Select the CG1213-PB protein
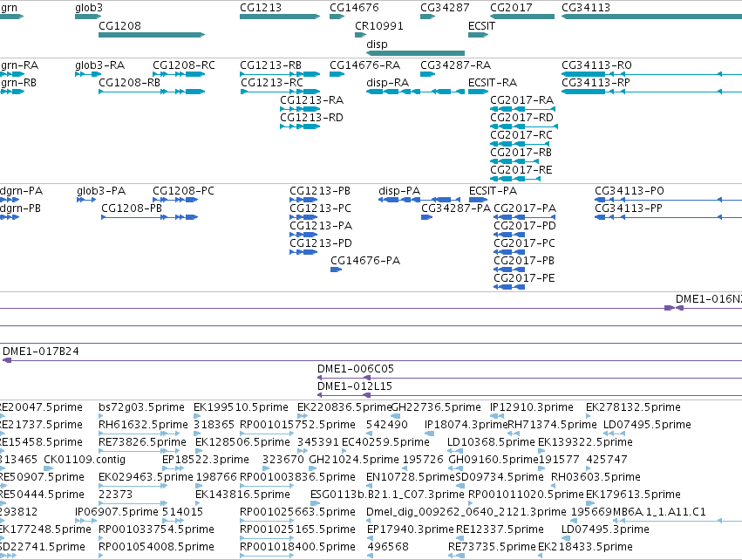Screen dimensions: 742x560 point(303,200)
